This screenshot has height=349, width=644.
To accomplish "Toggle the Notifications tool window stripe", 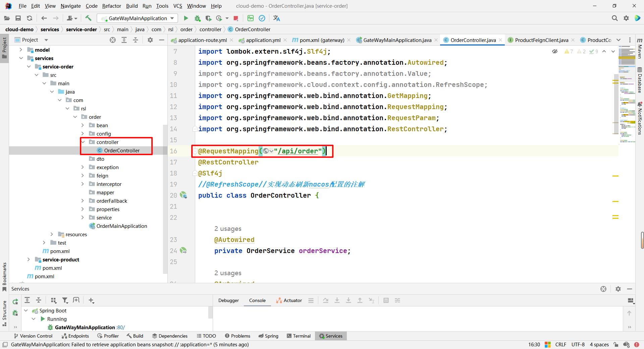I will tap(640, 118).
